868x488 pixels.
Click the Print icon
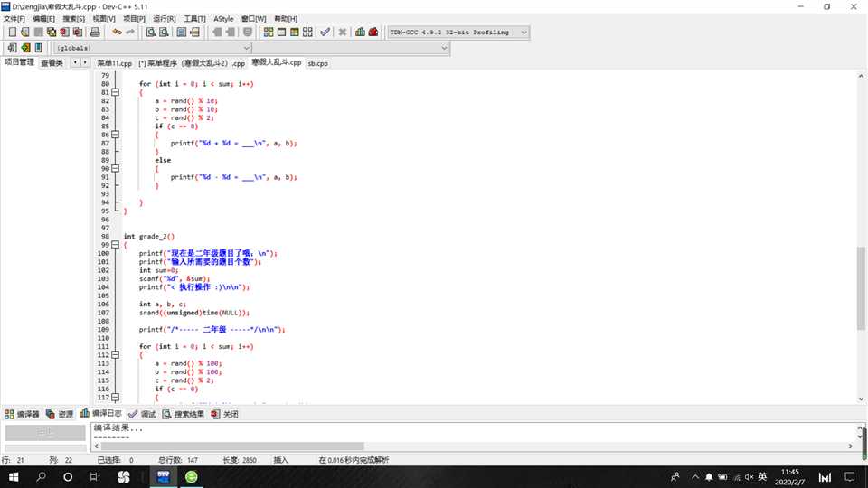[95, 33]
